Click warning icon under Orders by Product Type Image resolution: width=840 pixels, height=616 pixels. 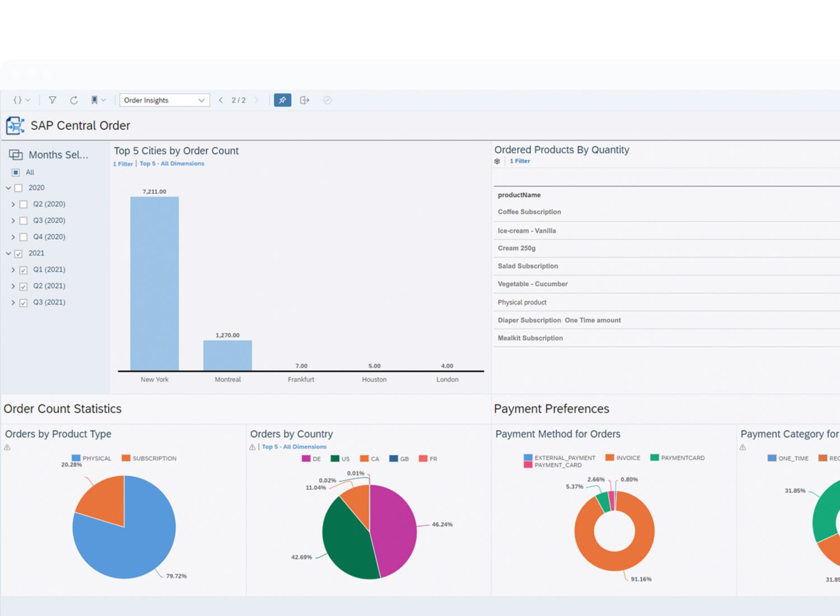pyautogui.click(x=7, y=447)
